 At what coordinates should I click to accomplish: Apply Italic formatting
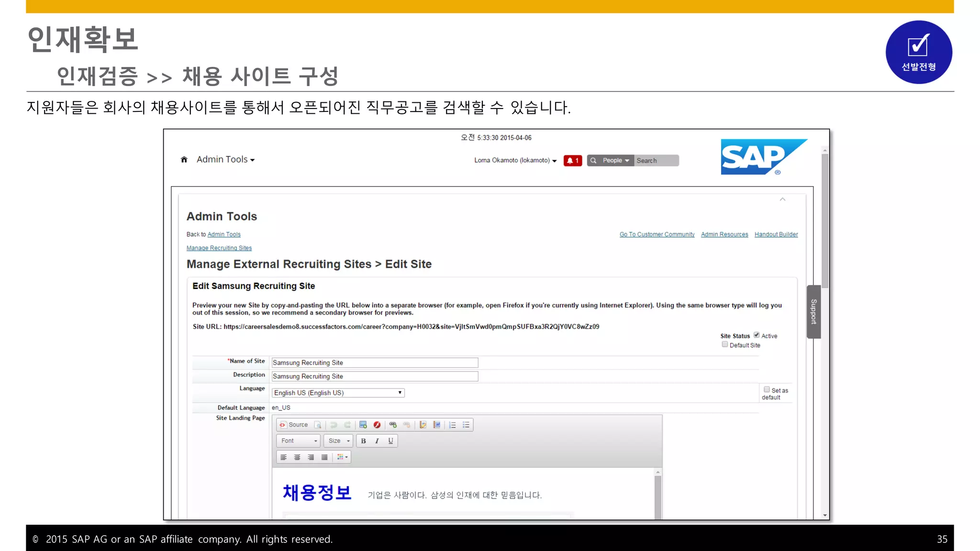click(377, 441)
